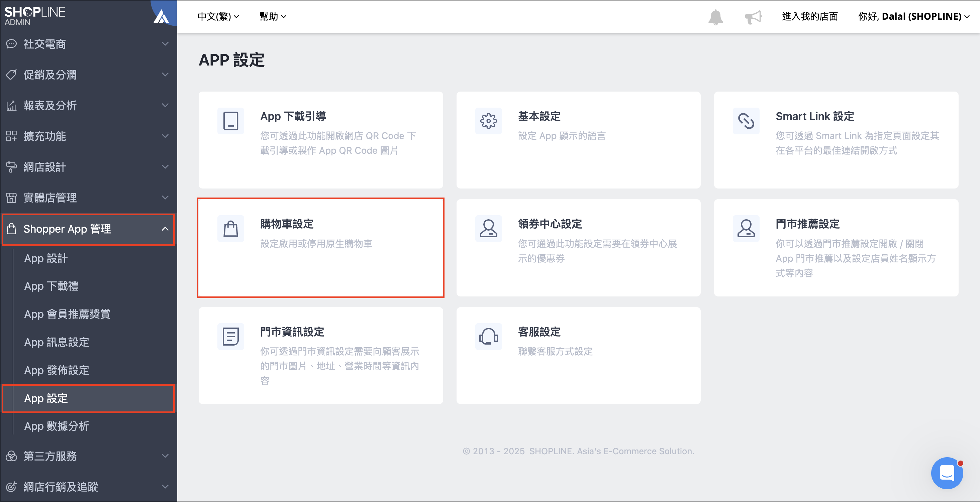
Task: Click the SHOPLINE Admin logo
Action: coord(35,16)
